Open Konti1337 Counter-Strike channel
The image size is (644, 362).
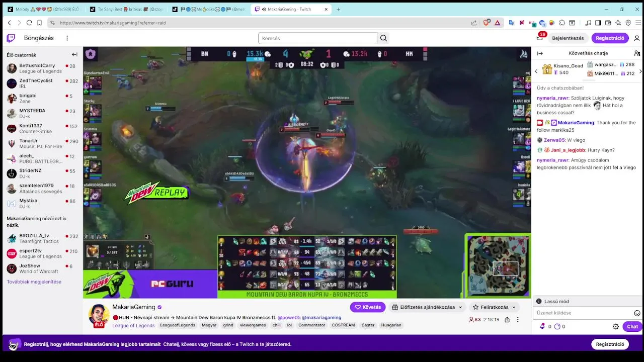click(x=43, y=128)
